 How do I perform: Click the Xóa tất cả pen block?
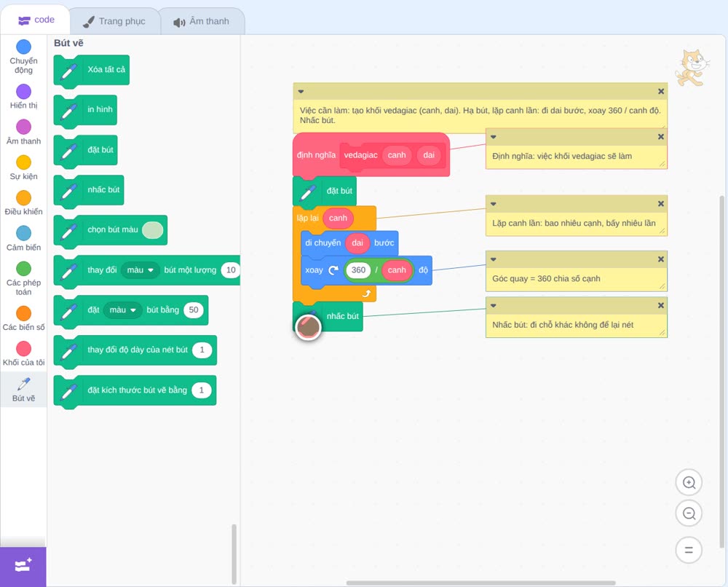click(x=92, y=70)
